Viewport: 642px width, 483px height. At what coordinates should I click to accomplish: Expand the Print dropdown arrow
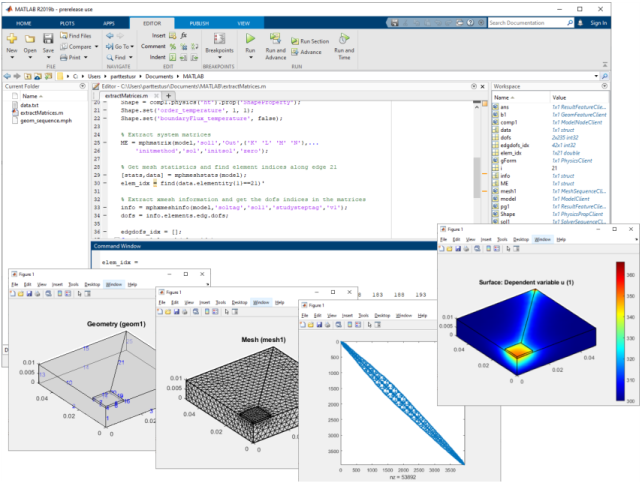[86, 57]
